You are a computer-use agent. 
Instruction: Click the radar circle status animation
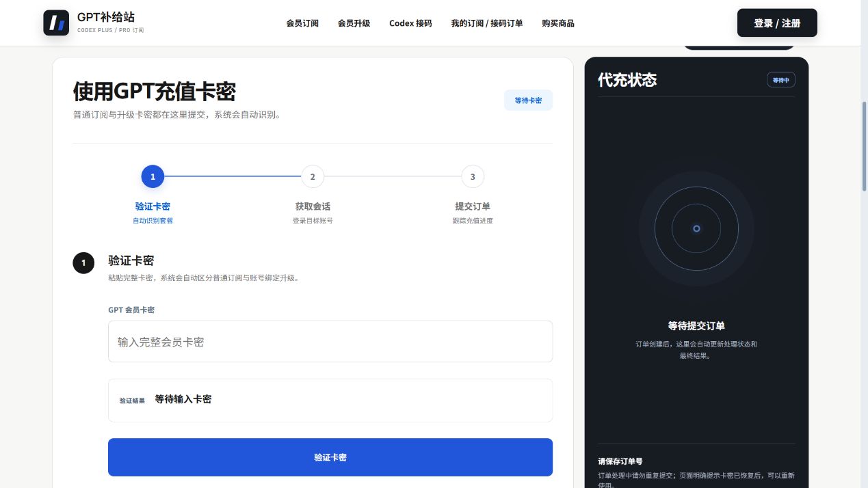pyautogui.click(x=696, y=228)
